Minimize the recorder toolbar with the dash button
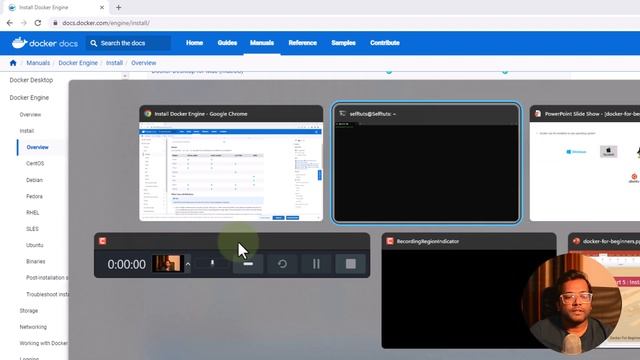The image size is (640, 360). pyautogui.click(x=248, y=264)
